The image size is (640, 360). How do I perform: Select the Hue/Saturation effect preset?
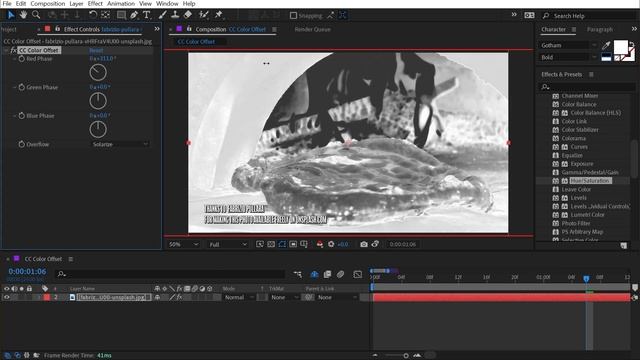pos(590,180)
